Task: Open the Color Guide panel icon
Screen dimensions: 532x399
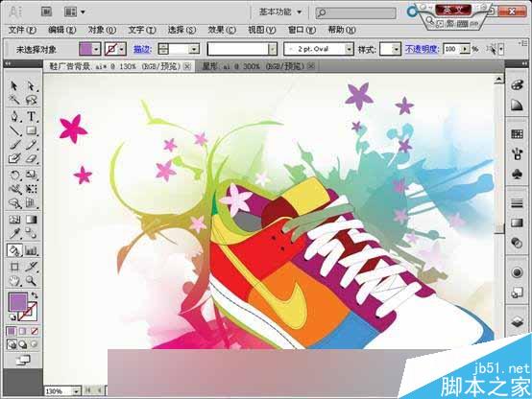Action: 517,106
